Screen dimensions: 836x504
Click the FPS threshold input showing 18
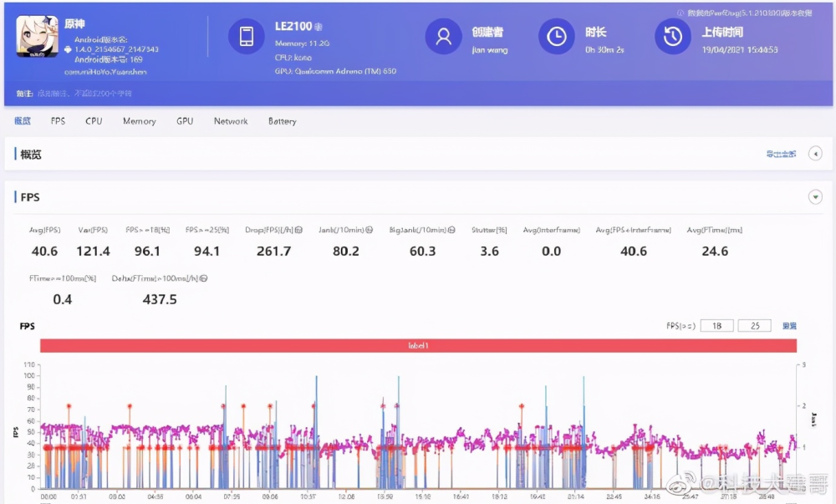(x=717, y=325)
